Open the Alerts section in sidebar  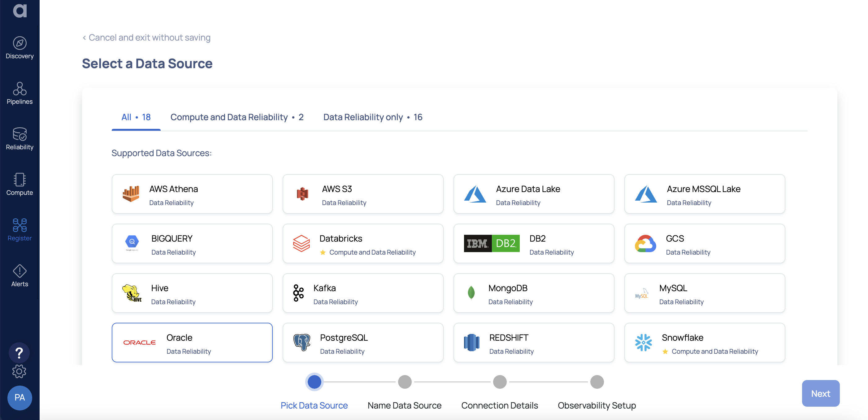(20, 276)
